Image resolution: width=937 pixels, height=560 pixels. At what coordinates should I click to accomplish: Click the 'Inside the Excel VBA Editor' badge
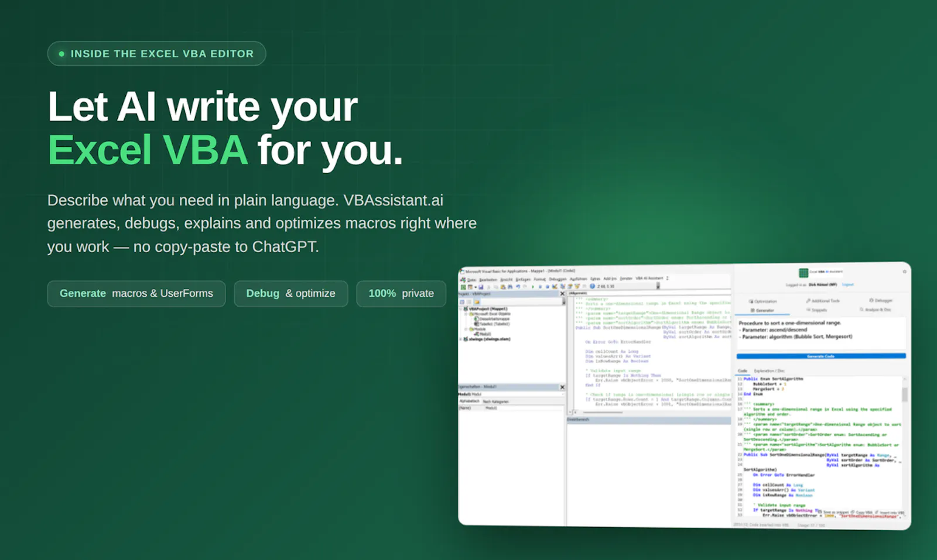point(156,54)
